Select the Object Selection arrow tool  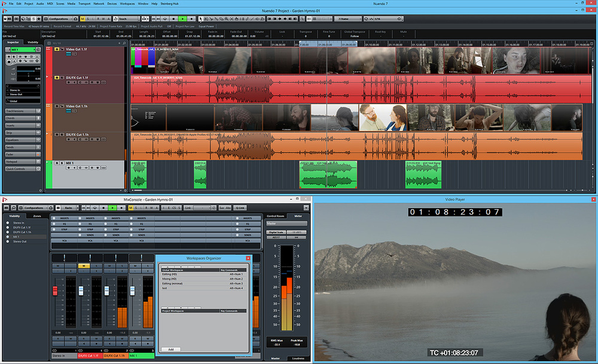click(201, 19)
